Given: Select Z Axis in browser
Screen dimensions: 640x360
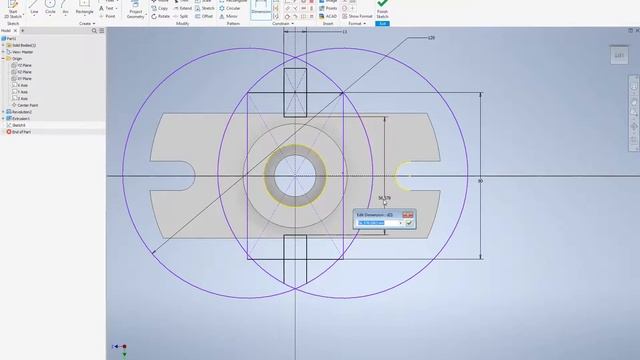Looking at the screenshot, I should coord(20,98).
